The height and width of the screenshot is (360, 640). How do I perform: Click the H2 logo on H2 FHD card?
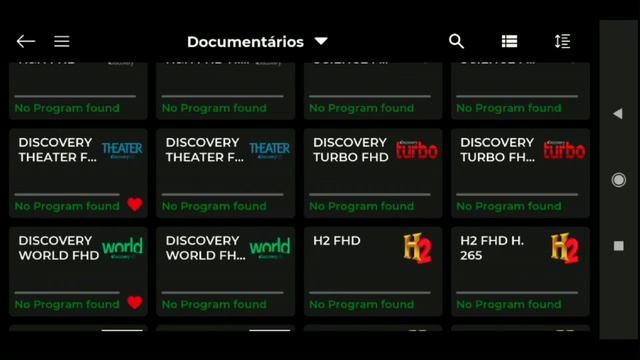pos(417,248)
